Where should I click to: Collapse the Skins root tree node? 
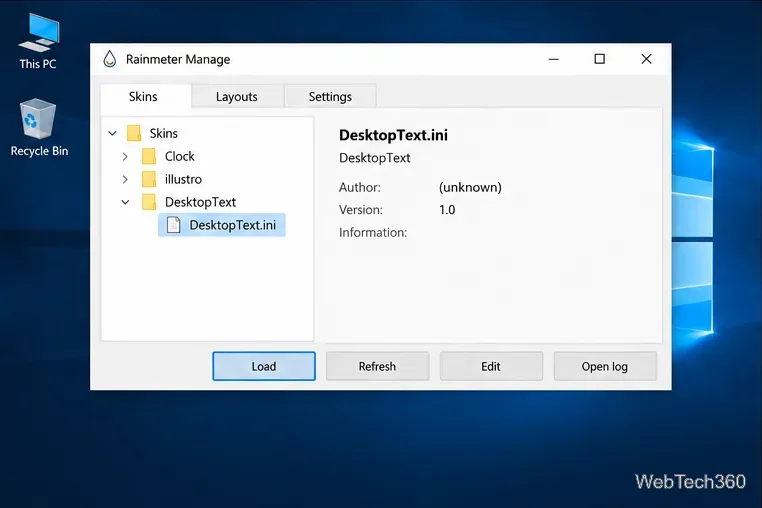112,133
